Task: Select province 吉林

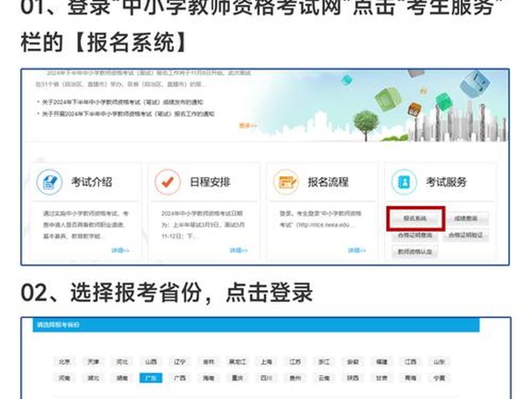Action: pyautogui.click(x=208, y=362)
